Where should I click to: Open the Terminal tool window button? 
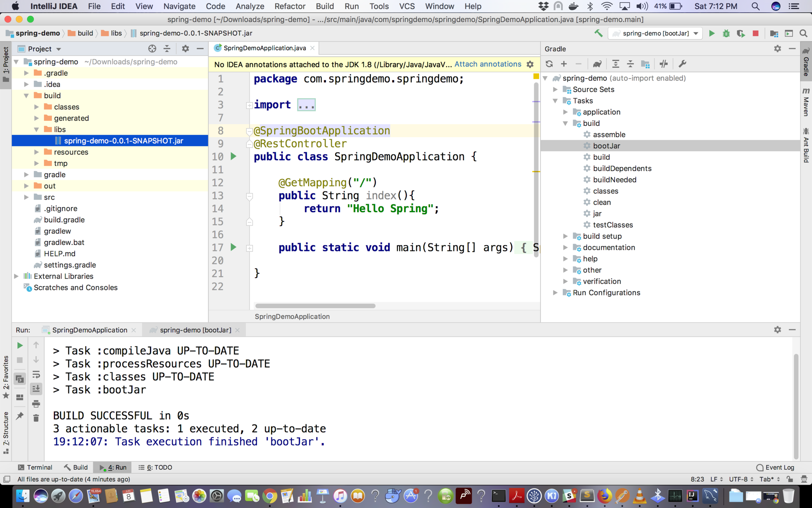(35, 467)
